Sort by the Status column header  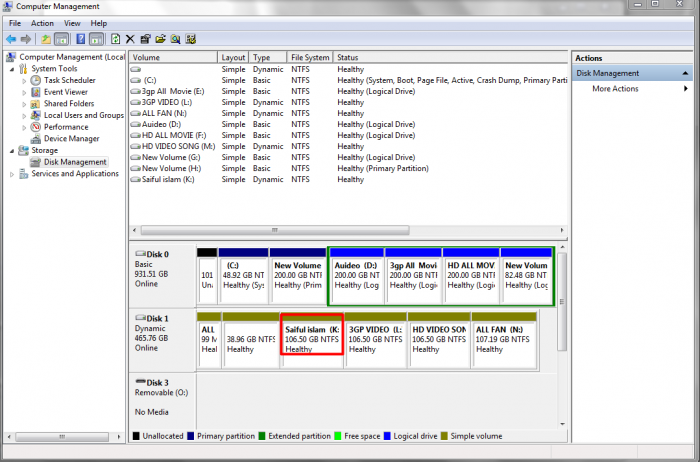pos(450,58)
